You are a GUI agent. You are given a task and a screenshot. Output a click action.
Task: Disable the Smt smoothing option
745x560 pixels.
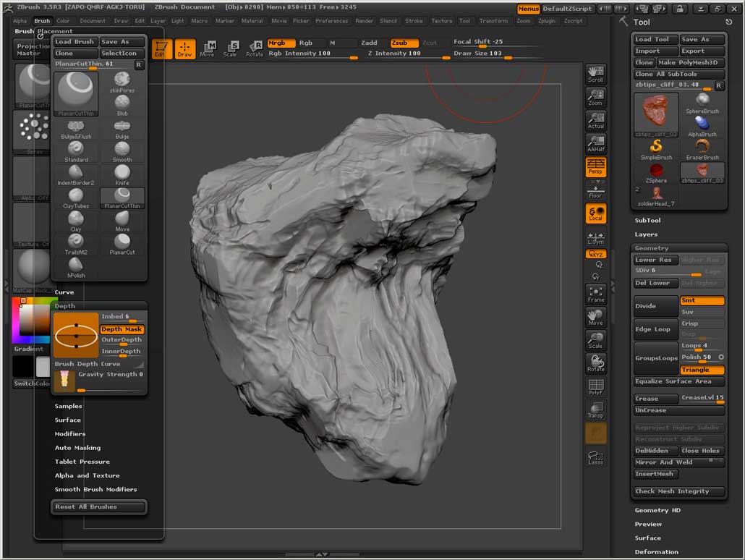(x=701, y=300)
